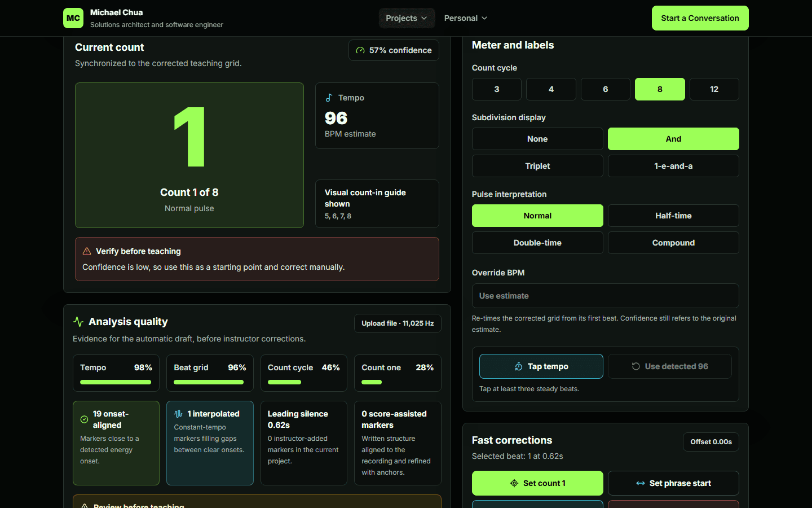Choose Half-time pulse interpretation

click(x=673, y=216)
